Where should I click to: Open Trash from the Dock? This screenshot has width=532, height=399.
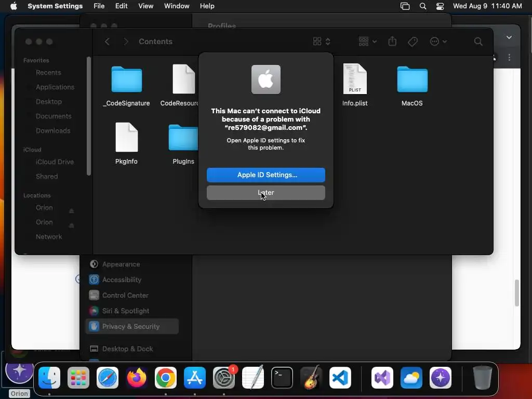click(483, 378)
